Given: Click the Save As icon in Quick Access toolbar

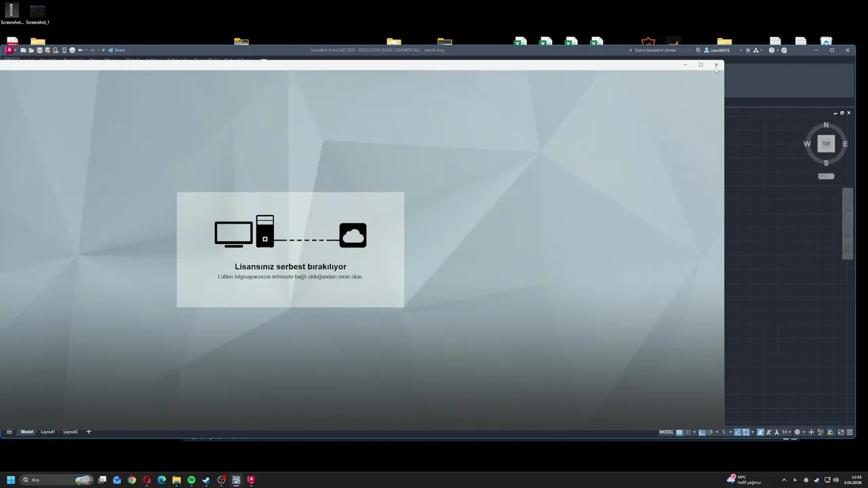Looking at the screenshot, I should click(x=47, y=49).
